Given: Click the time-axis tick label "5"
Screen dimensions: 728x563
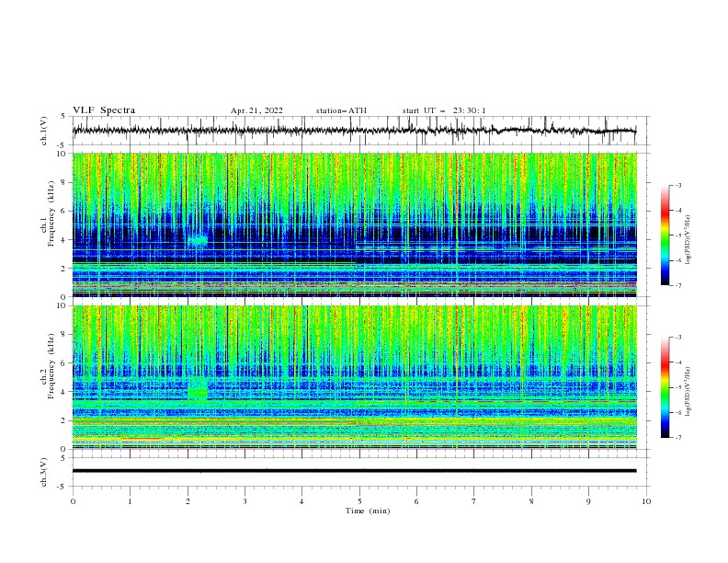Looking at the screenshot, I should [x=359, y=501].
